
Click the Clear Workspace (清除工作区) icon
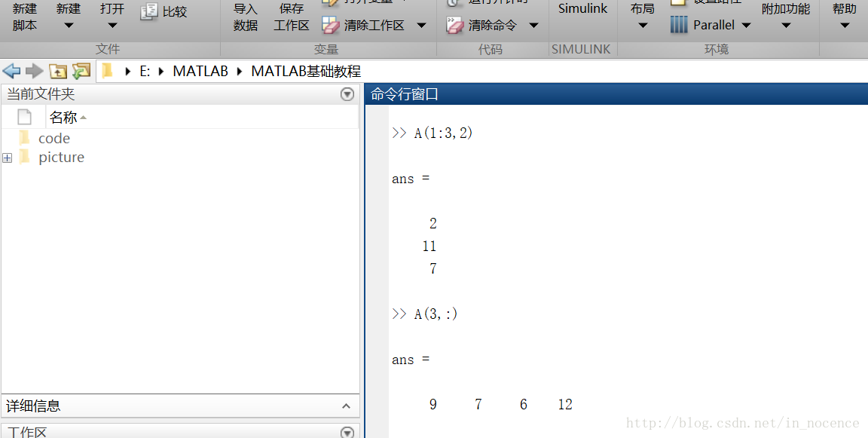332,26
